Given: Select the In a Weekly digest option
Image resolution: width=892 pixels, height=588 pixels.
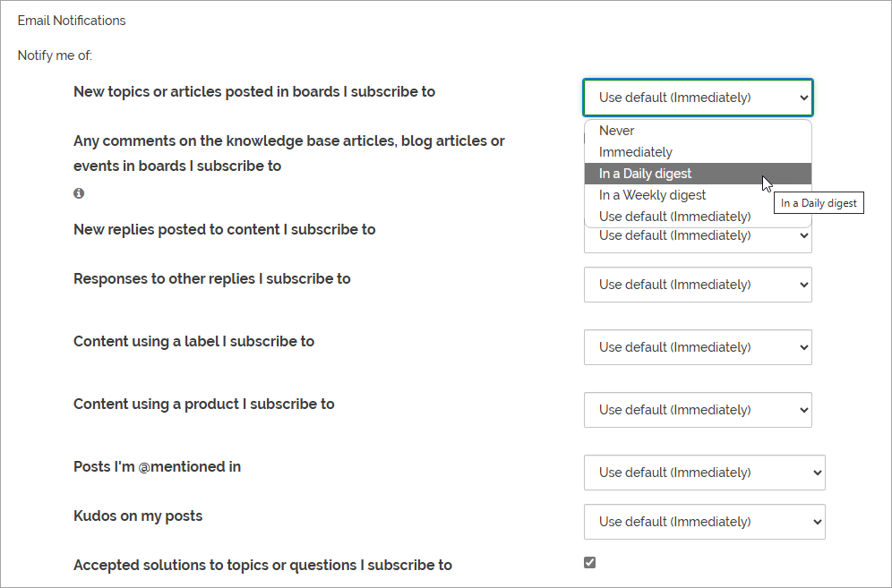Looking at the screenshot, I should pyautogui.click(x=653, y=195).
